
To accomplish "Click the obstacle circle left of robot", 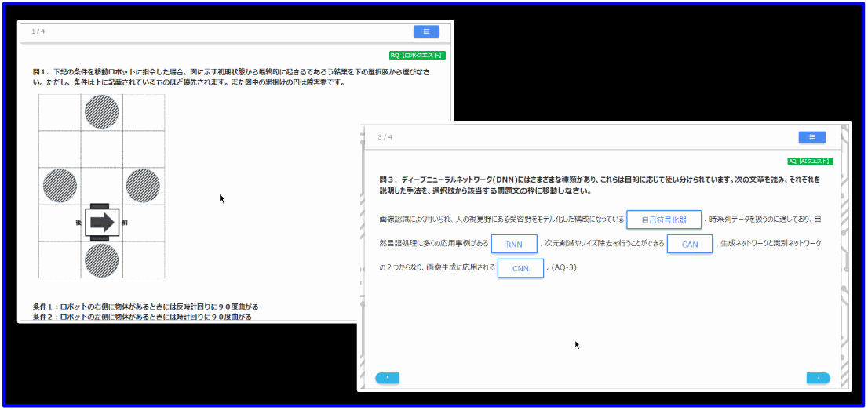I will (60, 186).
